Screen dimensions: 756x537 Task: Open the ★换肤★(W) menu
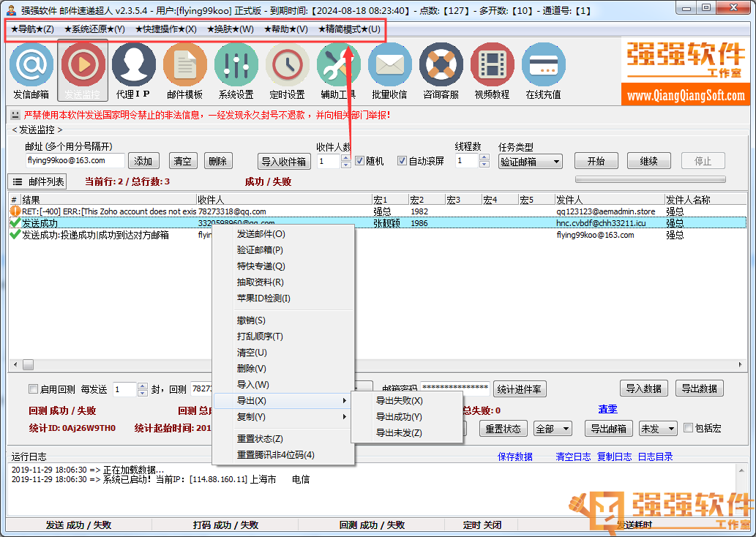[x=231, y=29]
